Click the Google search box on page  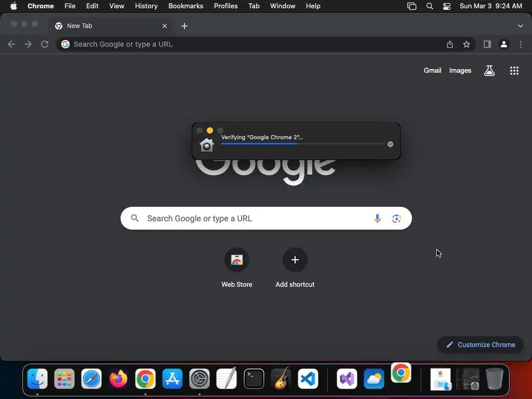click(266, 218)
